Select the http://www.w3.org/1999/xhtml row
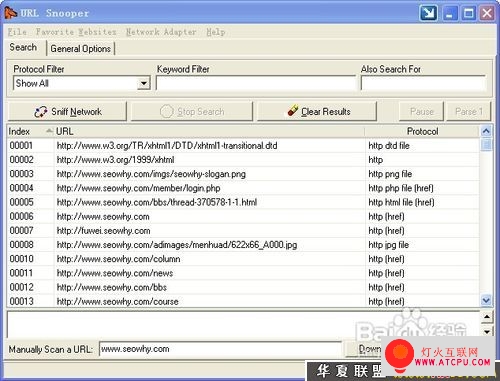This screenshot has height=381, width=500. tap(243, 160)
